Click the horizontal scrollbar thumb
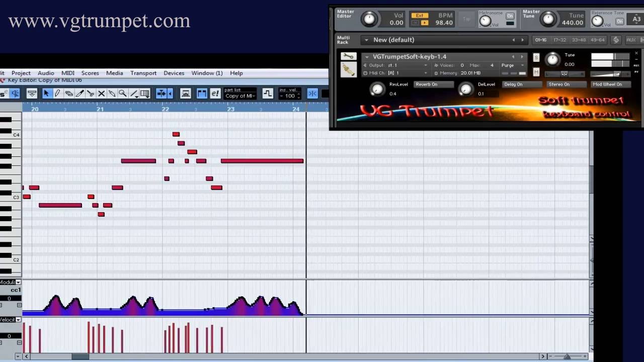This screenshot has height=362, width=644. (80, 356)
